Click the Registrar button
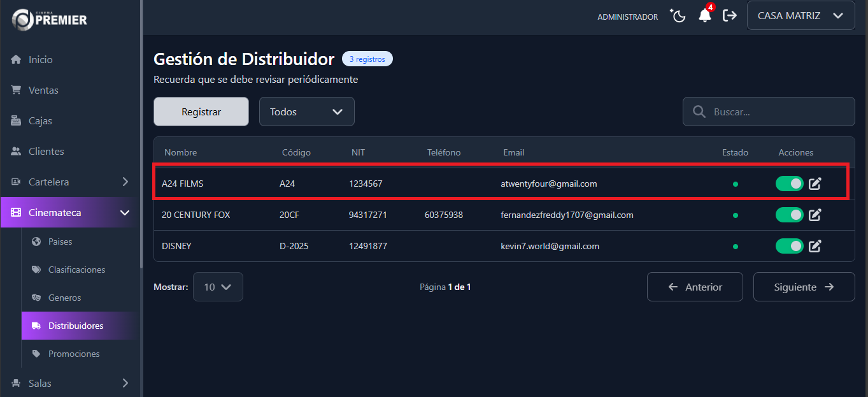The image size is (868, 397). [x=201, y=112]
